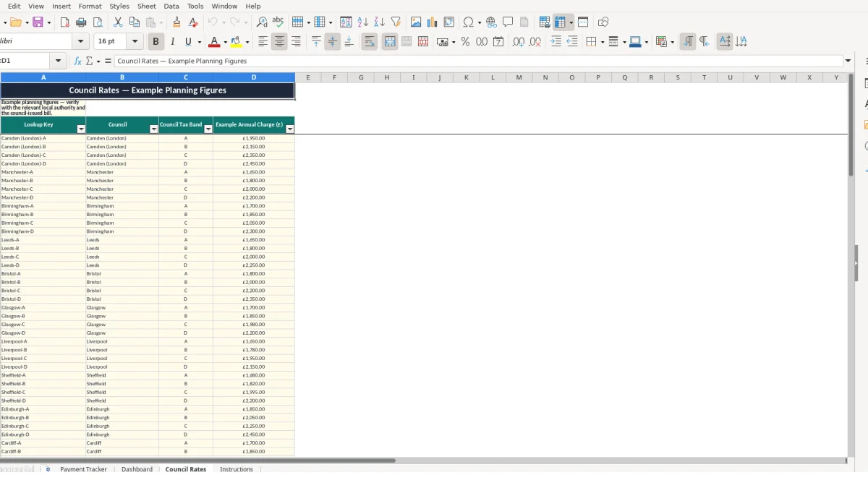The image size is (868, 488).
Task: Toggle Bold formatting
Action: pos(156,42)
